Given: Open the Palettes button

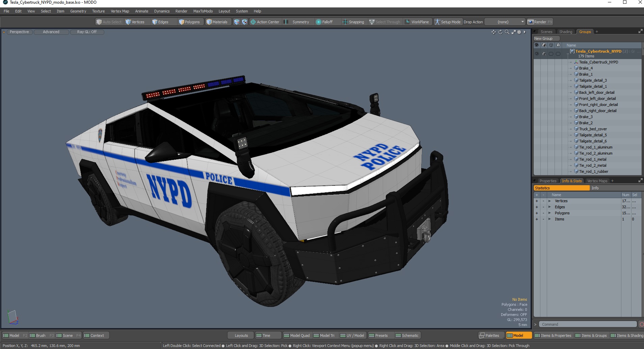Looking at the screenshot, I should 491,335.
